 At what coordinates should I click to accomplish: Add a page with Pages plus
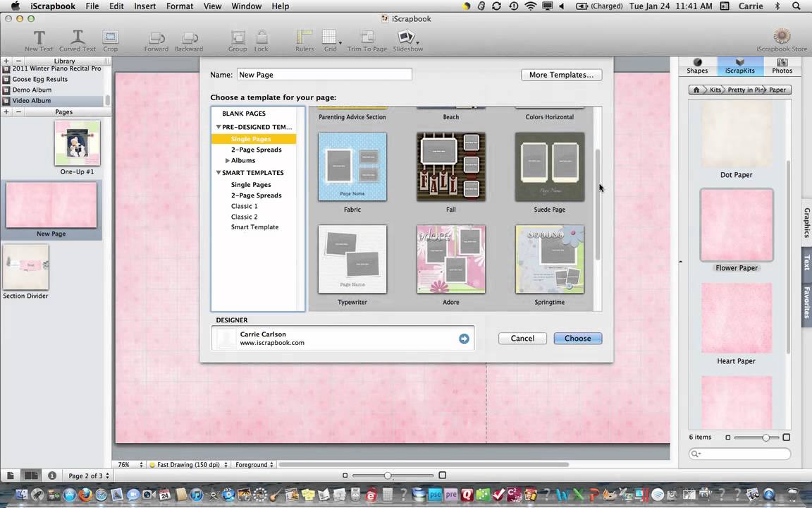(x=6, y=111)
